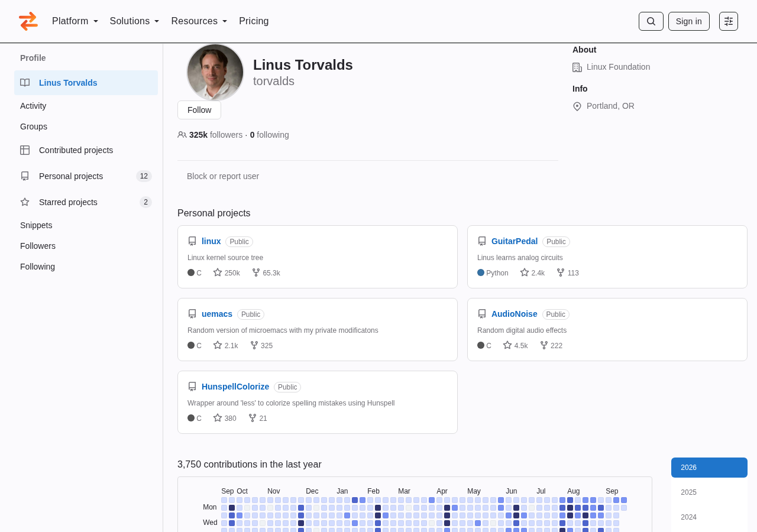Viewport: 757px width, 532px height.
Task: Click the Starred projects star icon
Action: (25, 202)
